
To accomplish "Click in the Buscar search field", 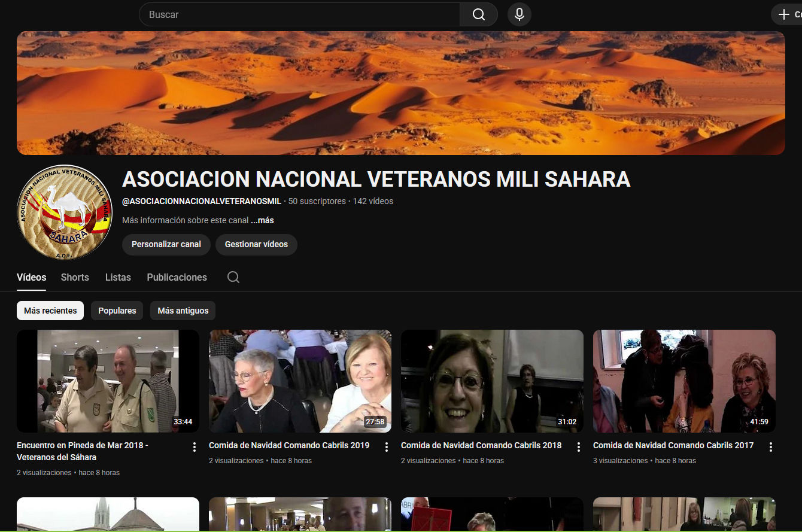I will pyautogui.click(x=299, y=14).
